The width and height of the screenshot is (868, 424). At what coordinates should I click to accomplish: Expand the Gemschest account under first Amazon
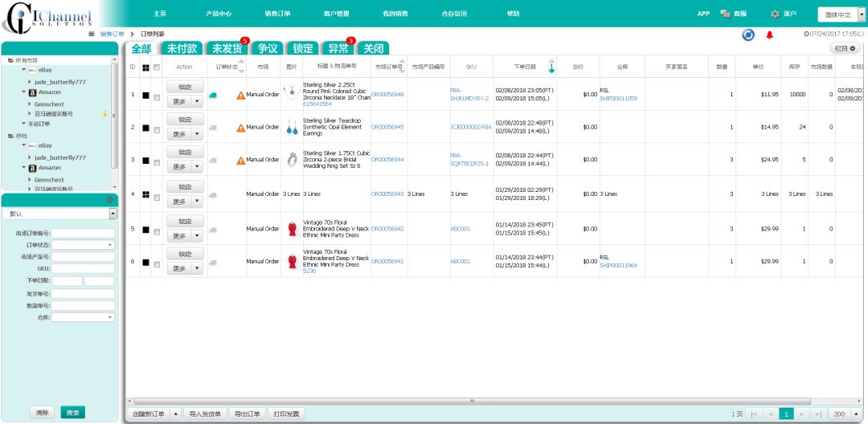click(30, 104)
